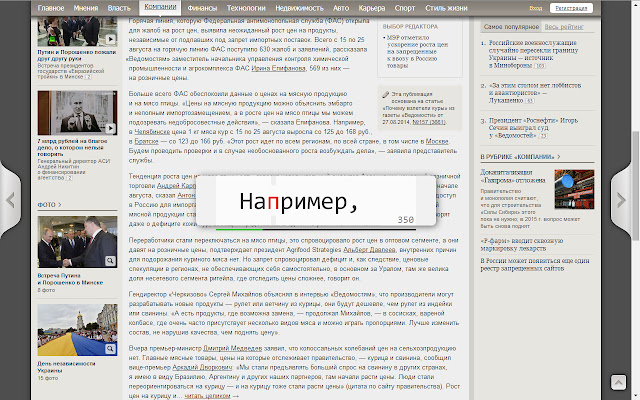
Task: Click the speed reader progress bar
Action: pos(316,229)
